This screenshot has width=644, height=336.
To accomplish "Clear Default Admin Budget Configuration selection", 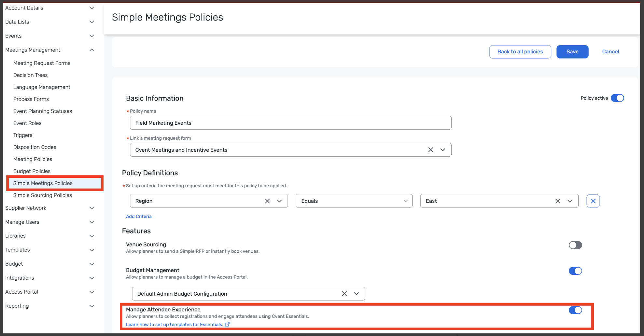I will click(344, 294).
